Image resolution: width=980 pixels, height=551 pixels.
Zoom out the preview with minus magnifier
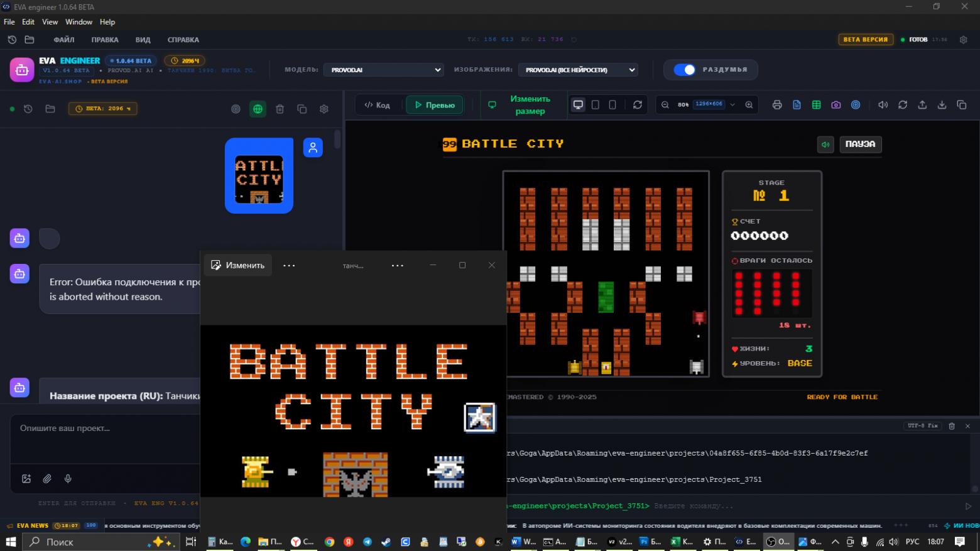[665, 105]
